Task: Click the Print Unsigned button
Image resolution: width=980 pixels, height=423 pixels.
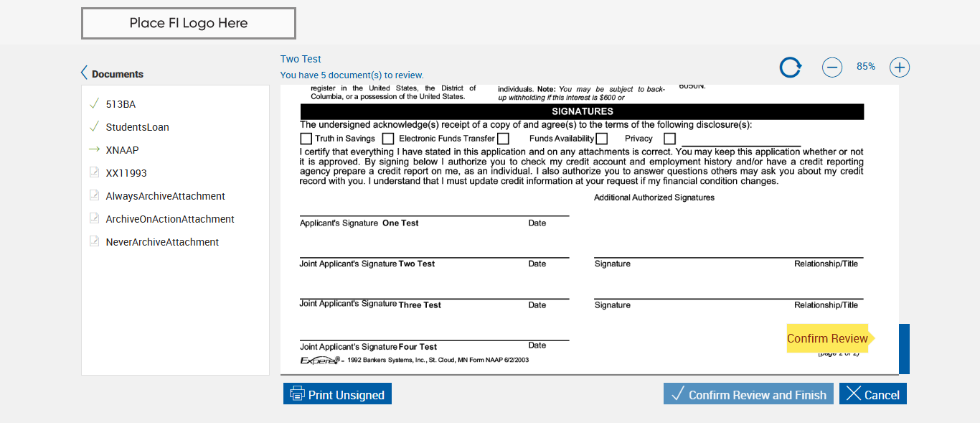Action: (x=337, y=394)
